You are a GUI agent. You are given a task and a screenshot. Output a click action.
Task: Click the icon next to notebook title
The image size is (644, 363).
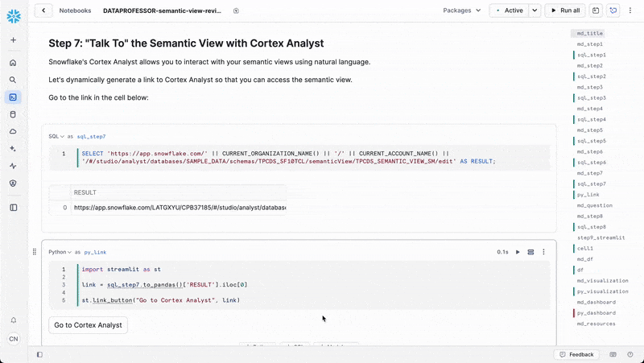(236, 10)
